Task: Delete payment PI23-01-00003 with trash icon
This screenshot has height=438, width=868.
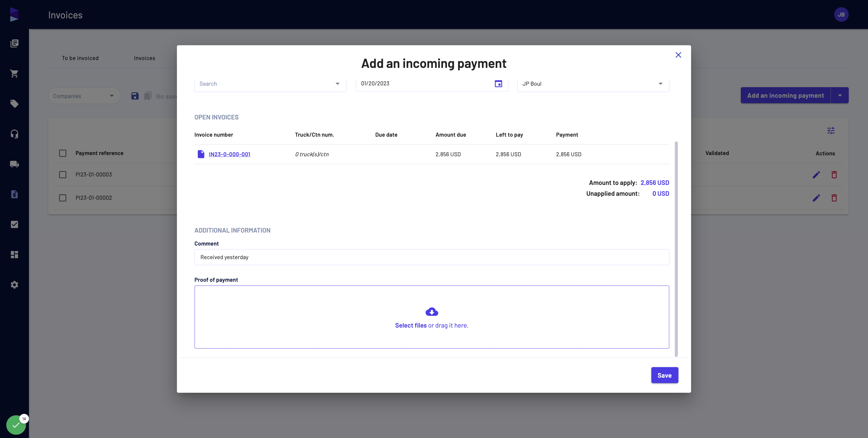Action: (x=834, y=175)
